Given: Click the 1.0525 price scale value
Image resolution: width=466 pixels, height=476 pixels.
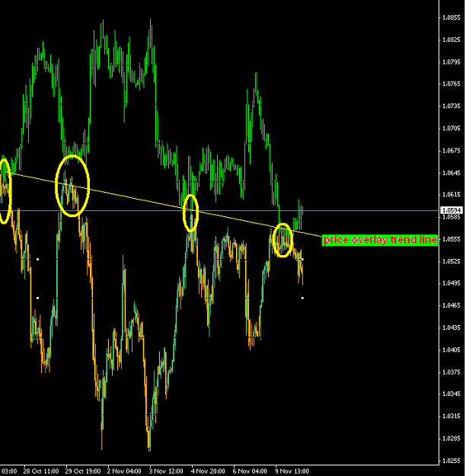Looking at the screenshot, I should point(452,261).
